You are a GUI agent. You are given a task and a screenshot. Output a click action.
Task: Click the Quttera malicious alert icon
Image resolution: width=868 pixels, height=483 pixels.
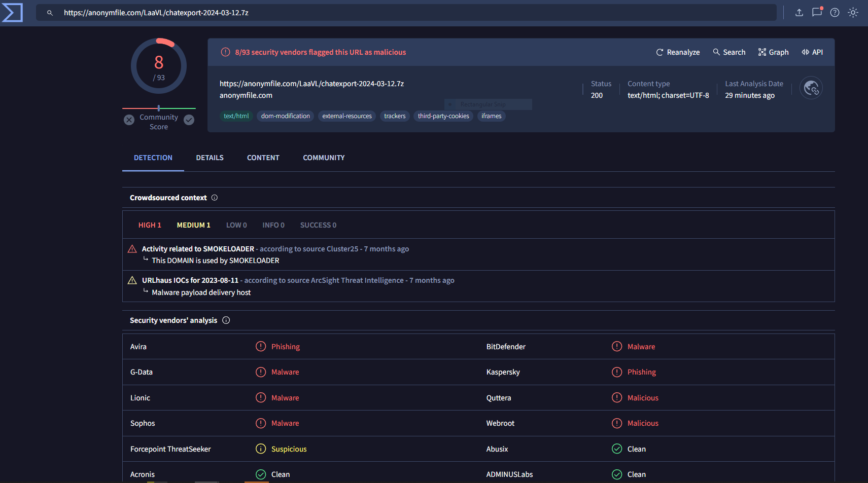[x=617, y=398]
